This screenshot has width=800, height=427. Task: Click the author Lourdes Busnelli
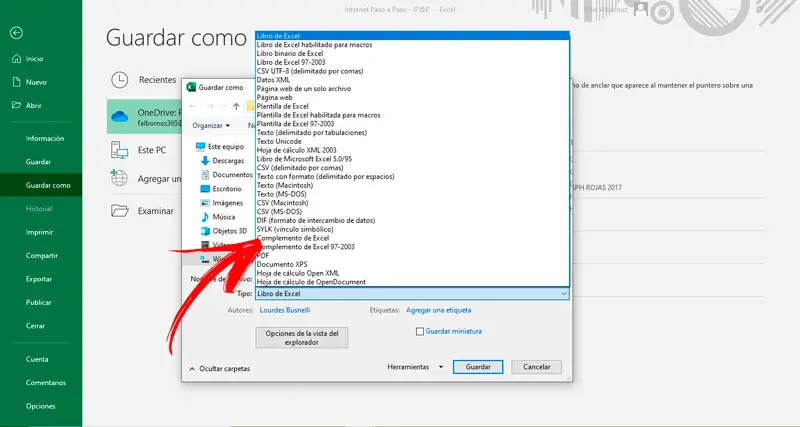tap(285, 310)
